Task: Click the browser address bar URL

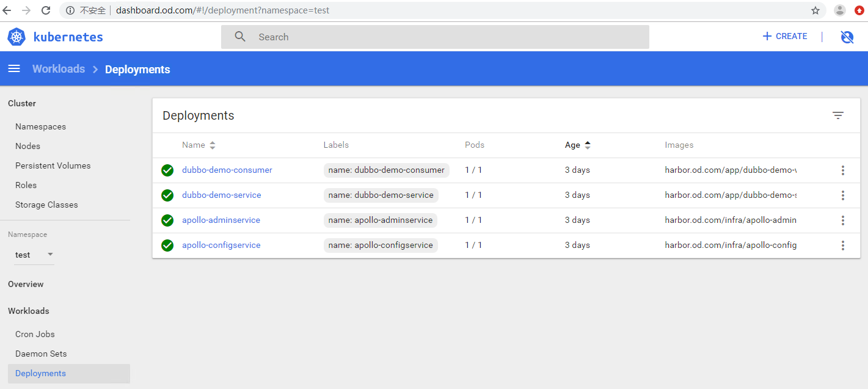Action: [x=223, y=10]
